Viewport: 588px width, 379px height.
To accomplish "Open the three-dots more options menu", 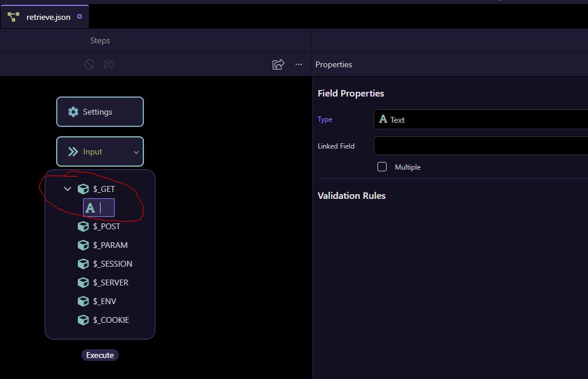I will pyautogui.click(x=298, y=64).
